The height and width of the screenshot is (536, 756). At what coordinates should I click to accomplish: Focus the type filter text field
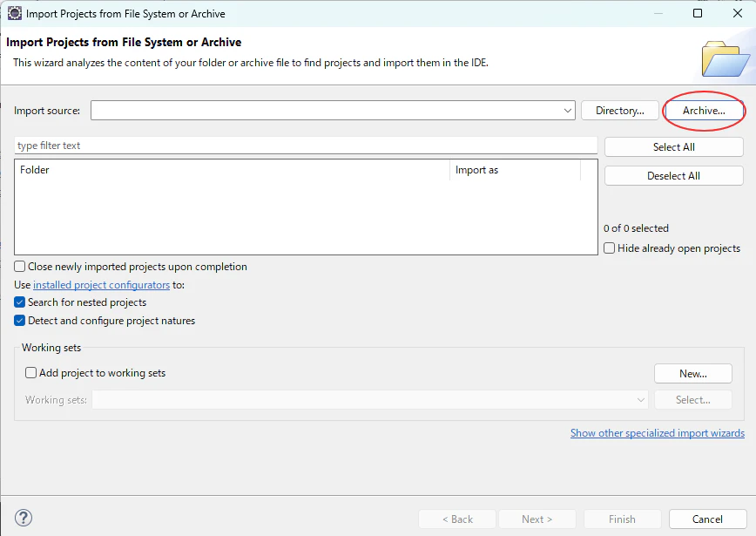point(306,146)
